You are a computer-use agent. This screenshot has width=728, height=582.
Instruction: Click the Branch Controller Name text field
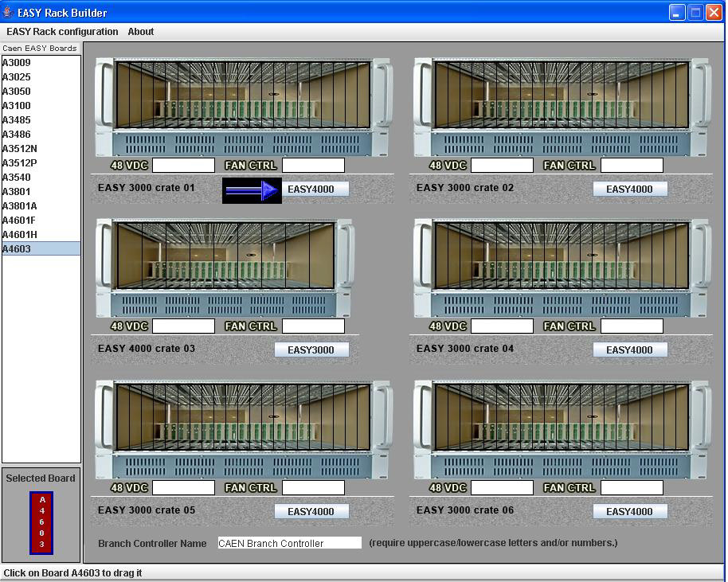289,543
